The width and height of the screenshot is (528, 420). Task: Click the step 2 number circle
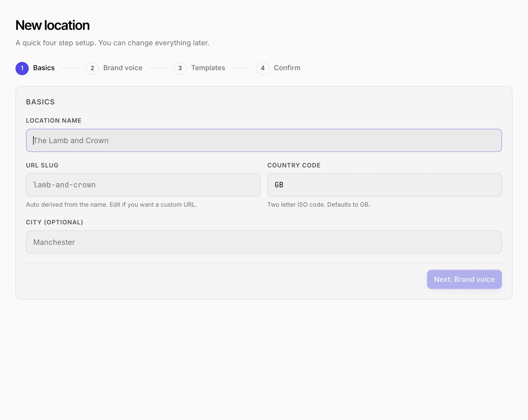coord(92,69)
